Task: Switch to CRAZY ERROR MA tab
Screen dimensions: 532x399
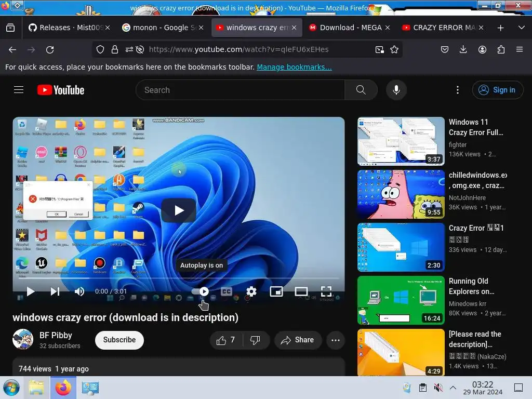Action: pyautogui.click(x=442, y=28)
